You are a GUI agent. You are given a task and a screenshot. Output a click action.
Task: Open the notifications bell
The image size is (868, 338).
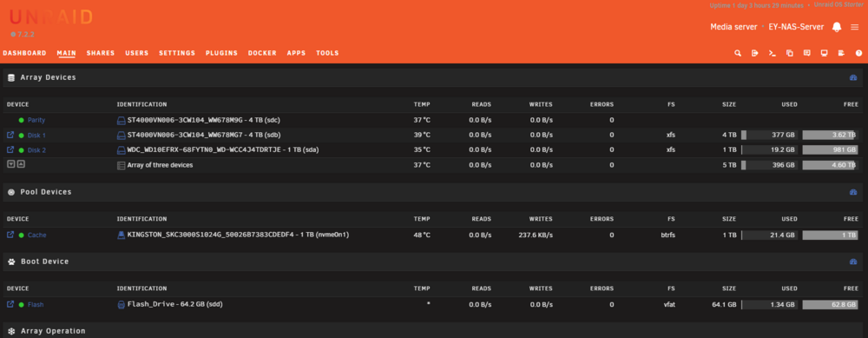point(837,27)
